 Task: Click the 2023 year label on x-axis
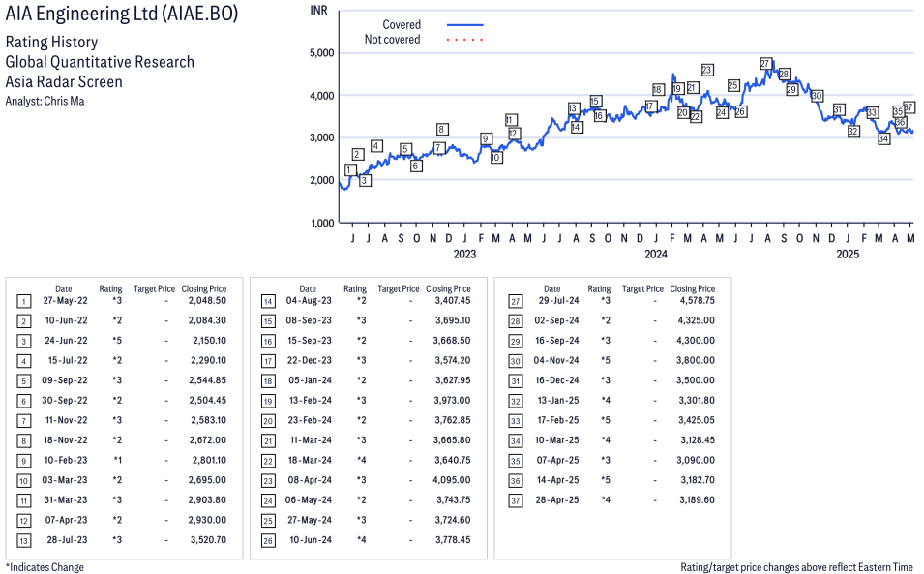click(x=464, y=254)
